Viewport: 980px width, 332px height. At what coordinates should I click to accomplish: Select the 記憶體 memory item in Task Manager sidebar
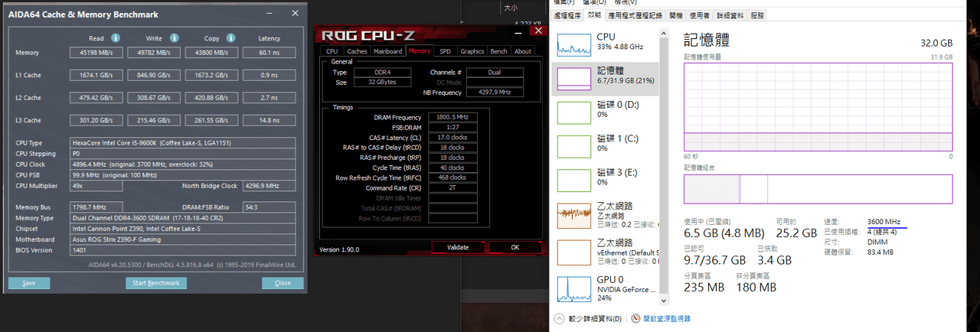click(606, 77)
